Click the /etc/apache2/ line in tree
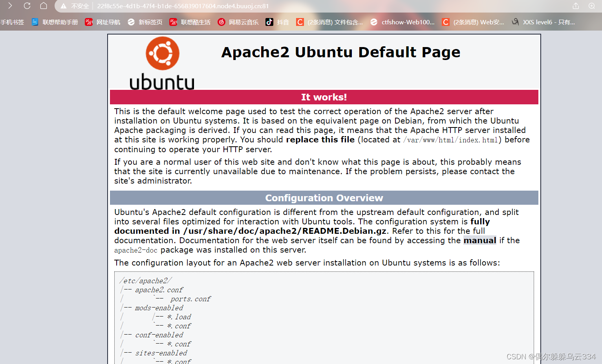 point(146,281)
